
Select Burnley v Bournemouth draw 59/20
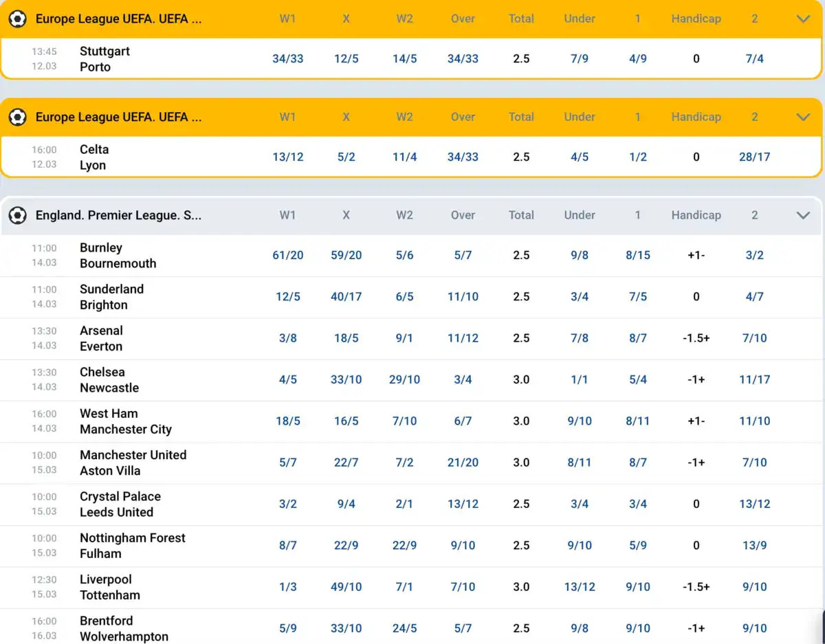tap(346, 255)
